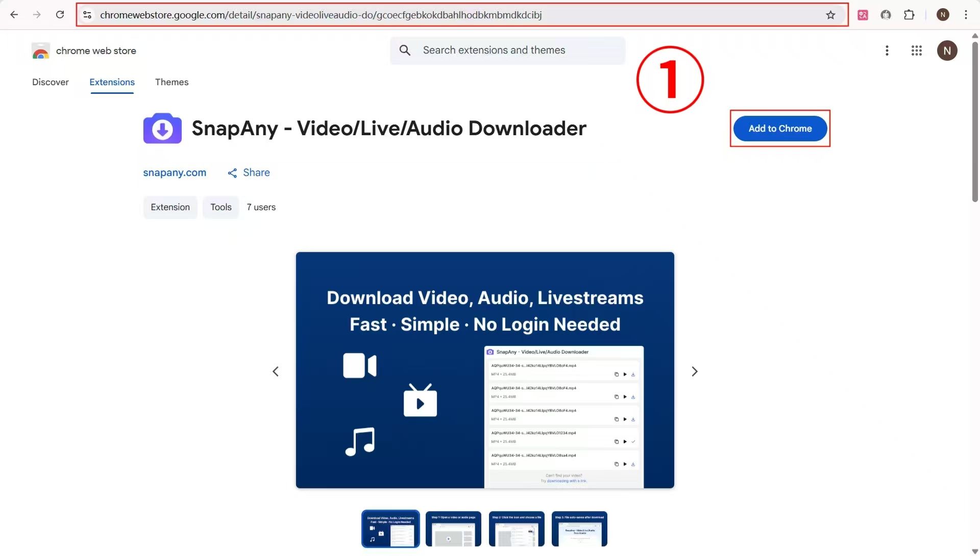The width and height of the screenshot is (980, 556).
Task: Click the search magnifier icon
Action: 405,50
